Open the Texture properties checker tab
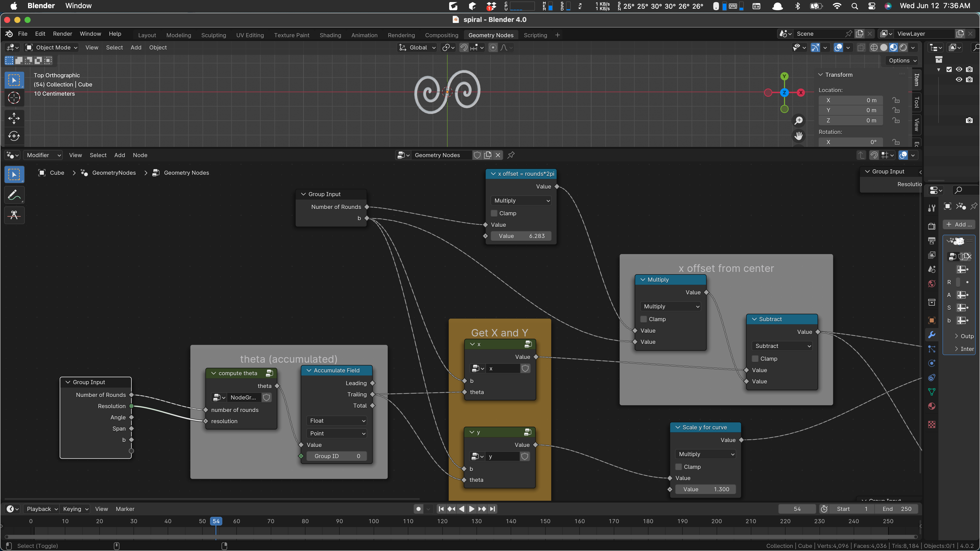 (932, 424)
